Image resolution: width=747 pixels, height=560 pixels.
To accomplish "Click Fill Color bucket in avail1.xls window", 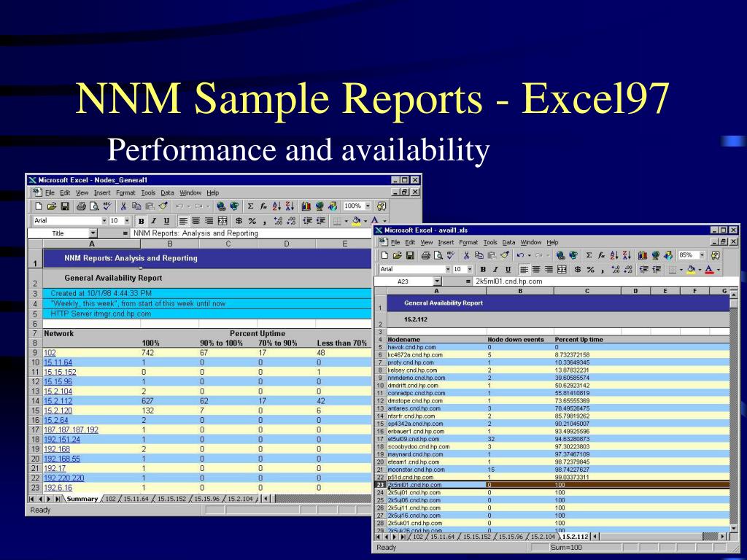I will [x=692, y=270].
